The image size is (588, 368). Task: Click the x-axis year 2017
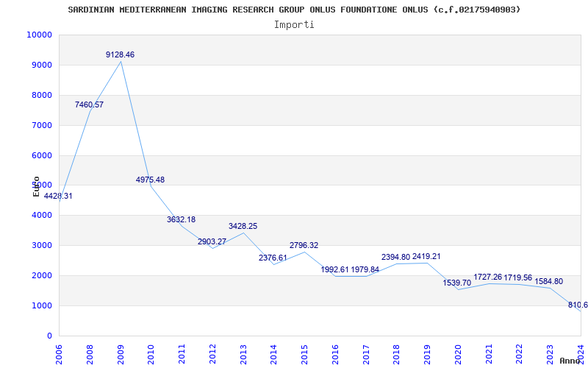coord(366,354)
